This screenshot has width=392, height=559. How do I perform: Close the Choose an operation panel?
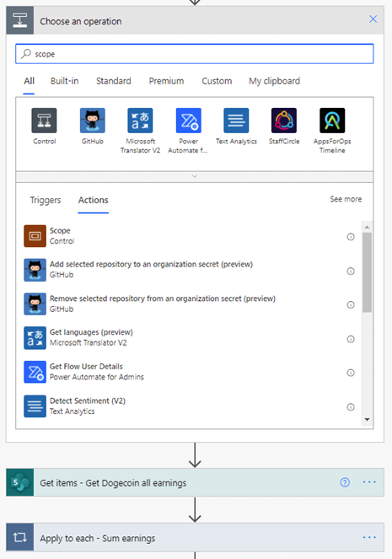pyautogui.click(x=373, y=19)
